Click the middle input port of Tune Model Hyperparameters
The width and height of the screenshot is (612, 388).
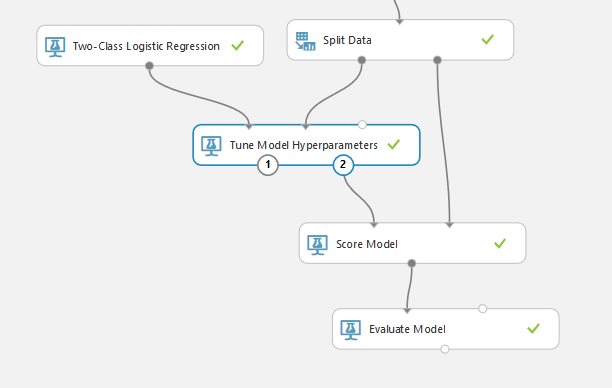pyautogui.click(x=306, y=127)
